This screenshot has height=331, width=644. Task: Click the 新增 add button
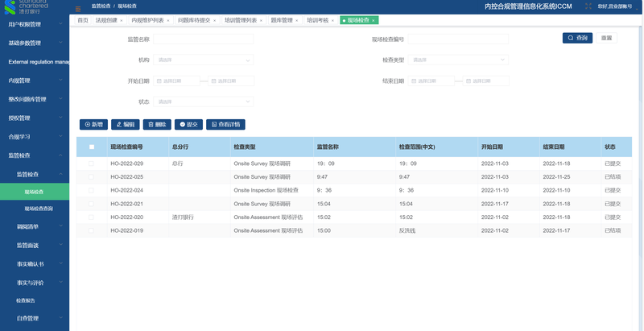[x=93, y=124]
